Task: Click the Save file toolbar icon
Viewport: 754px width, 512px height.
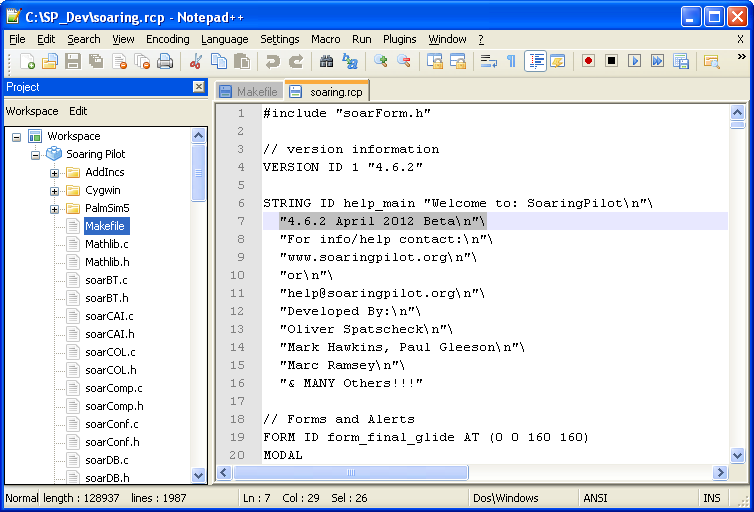Action: (73, 62)
